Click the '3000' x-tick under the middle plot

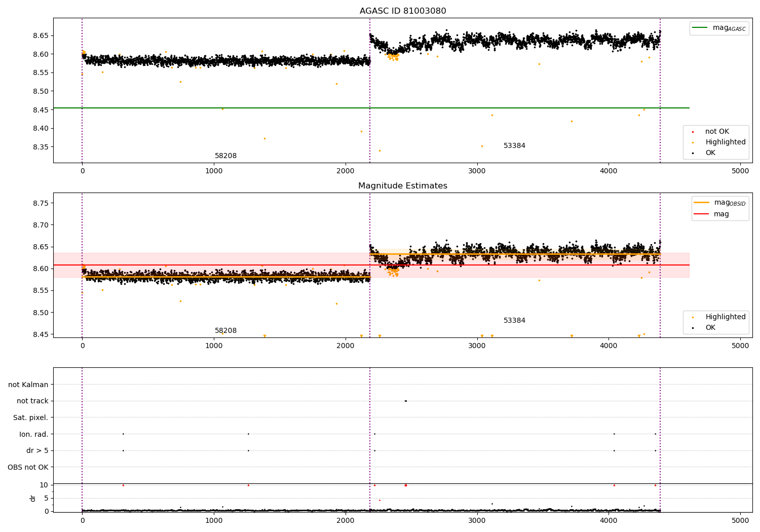477,346
